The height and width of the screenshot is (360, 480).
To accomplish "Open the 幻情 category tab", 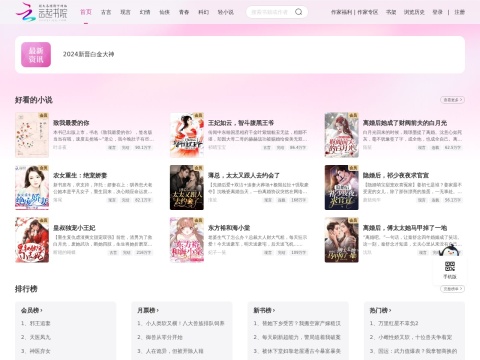I will point(145,12).
